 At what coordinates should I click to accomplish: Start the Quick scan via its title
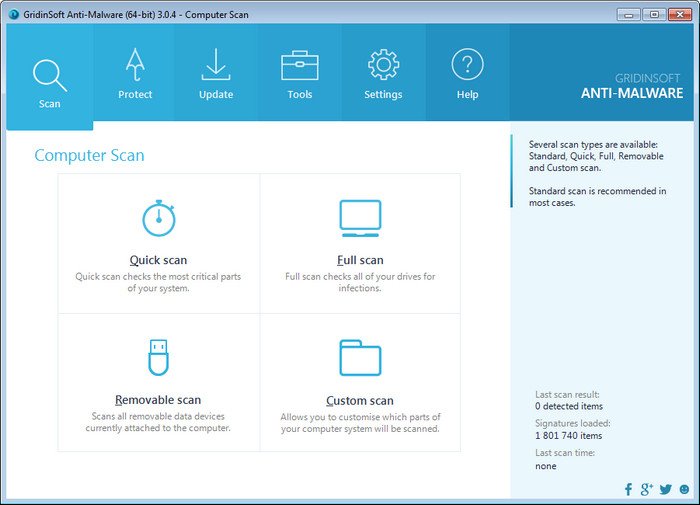pos(158,260)
